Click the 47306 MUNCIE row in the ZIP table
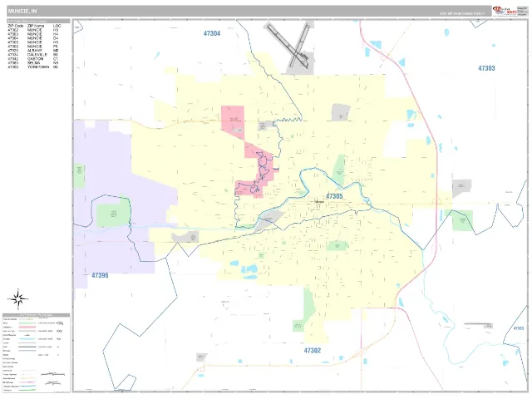The height and width of the screenshot is (399, 532). 33,47
